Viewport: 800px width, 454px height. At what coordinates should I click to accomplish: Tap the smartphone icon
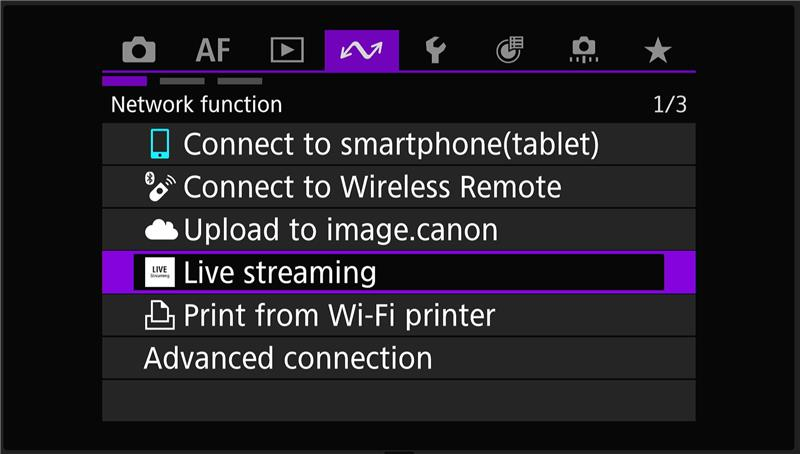[160, 144]
